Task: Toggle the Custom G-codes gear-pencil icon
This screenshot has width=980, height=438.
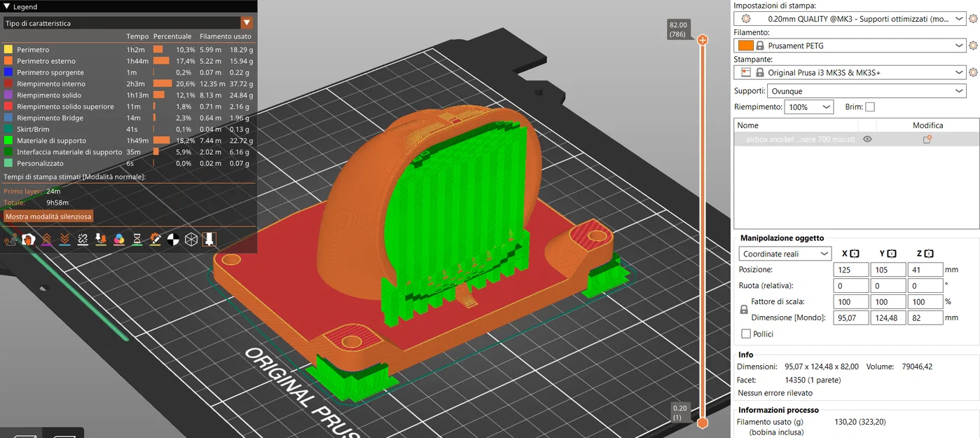Action: coord(156,240)
